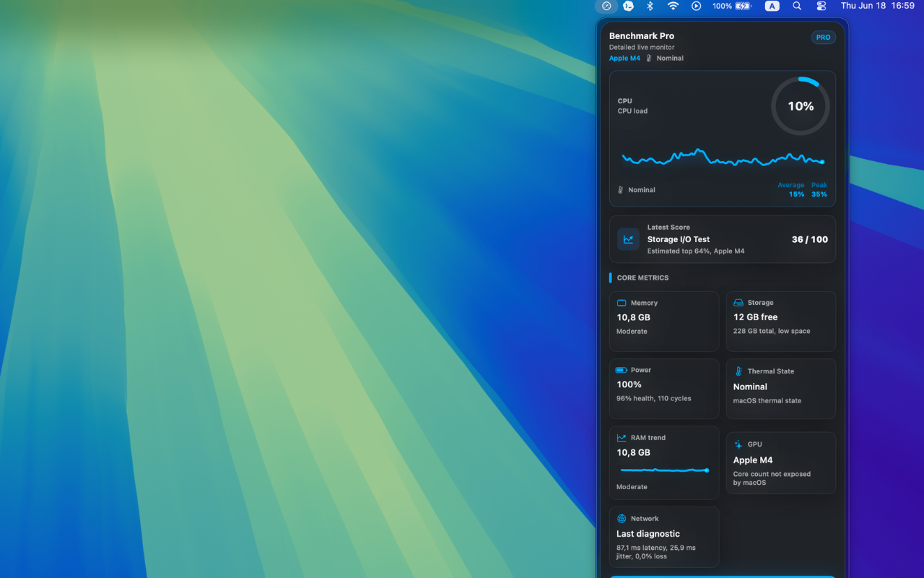Click 'macOS thermal state' text
The height and width of the screenshot is (578, 924).
pyautogui.click(x=767, y=401)
